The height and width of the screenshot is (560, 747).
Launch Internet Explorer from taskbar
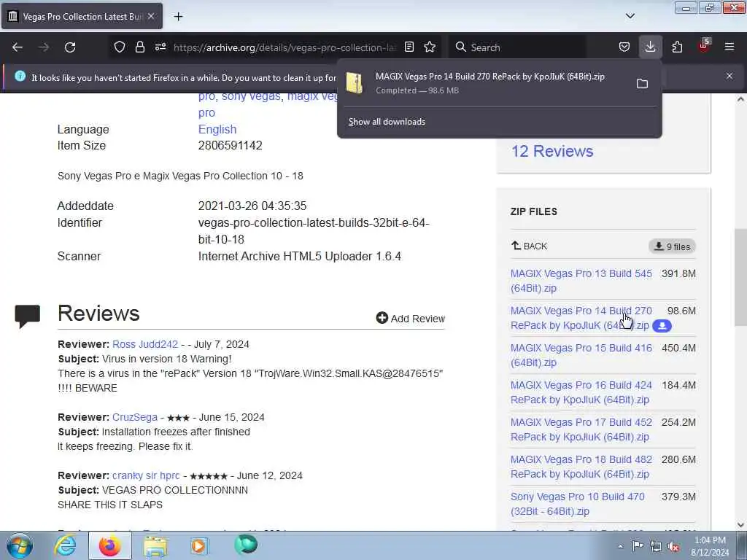click(65, 545)
